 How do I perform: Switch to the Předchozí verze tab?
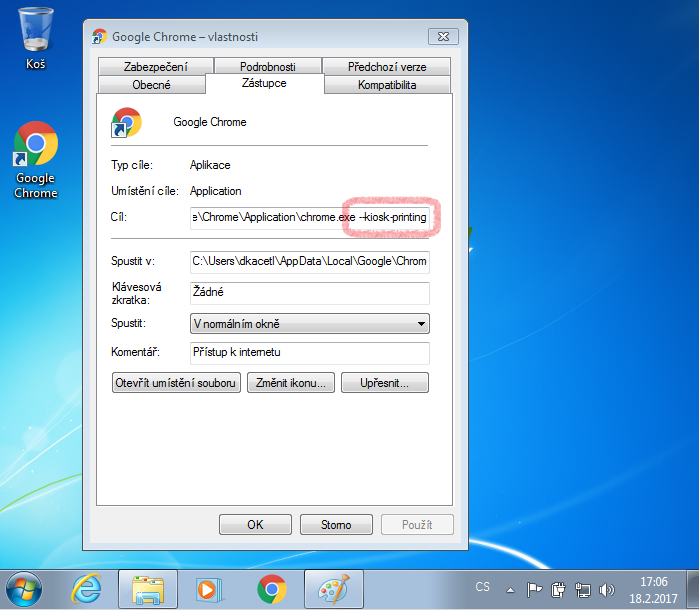[387, 66]
